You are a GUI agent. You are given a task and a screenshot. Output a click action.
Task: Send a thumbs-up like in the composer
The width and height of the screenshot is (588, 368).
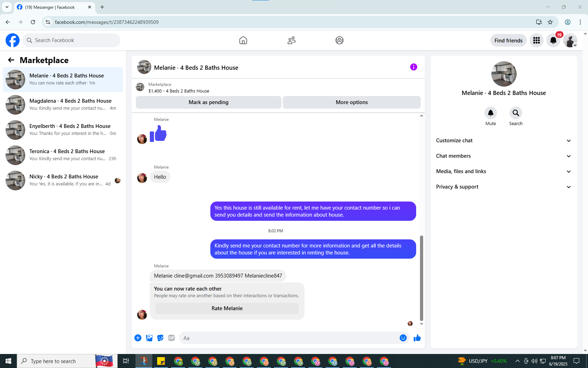[x=417, y=338]
